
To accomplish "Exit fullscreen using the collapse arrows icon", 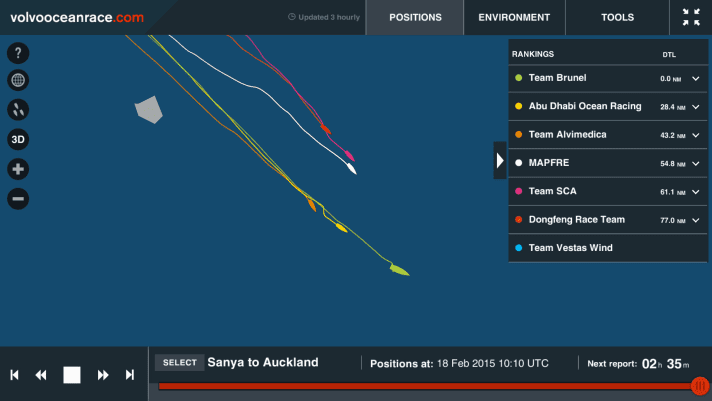I will tap(691, 17).
